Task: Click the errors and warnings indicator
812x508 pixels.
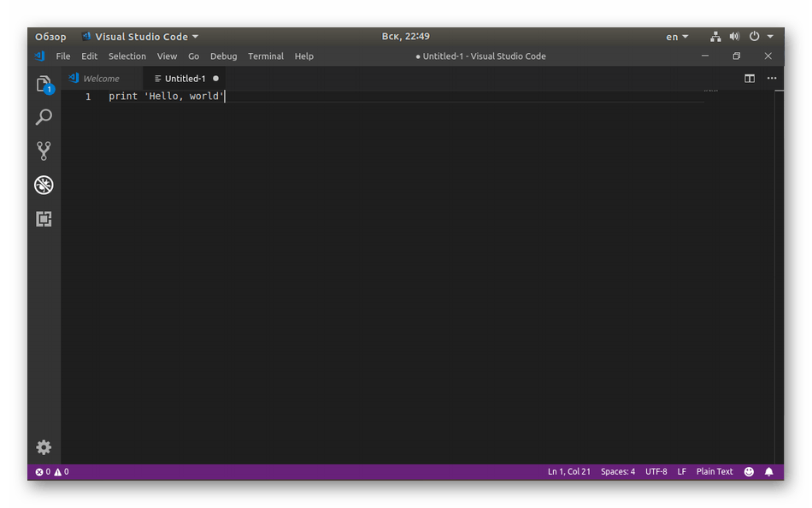Action: point(51,471)
